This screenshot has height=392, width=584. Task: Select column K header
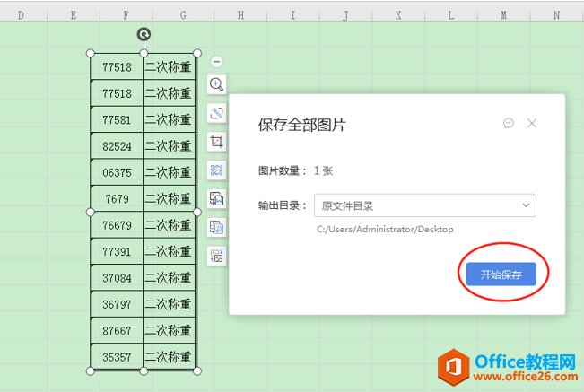point(398,15)
